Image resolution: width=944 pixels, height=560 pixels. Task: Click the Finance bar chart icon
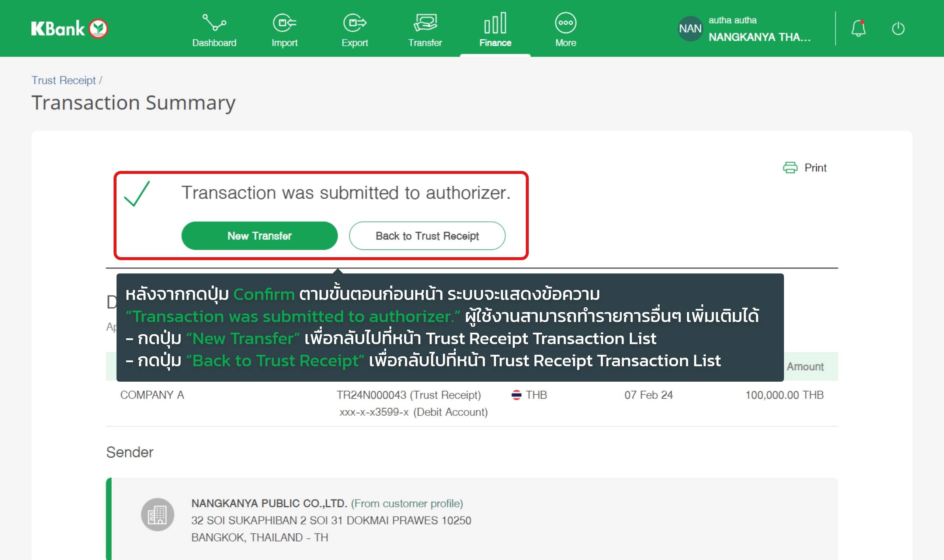pos(495,22)
